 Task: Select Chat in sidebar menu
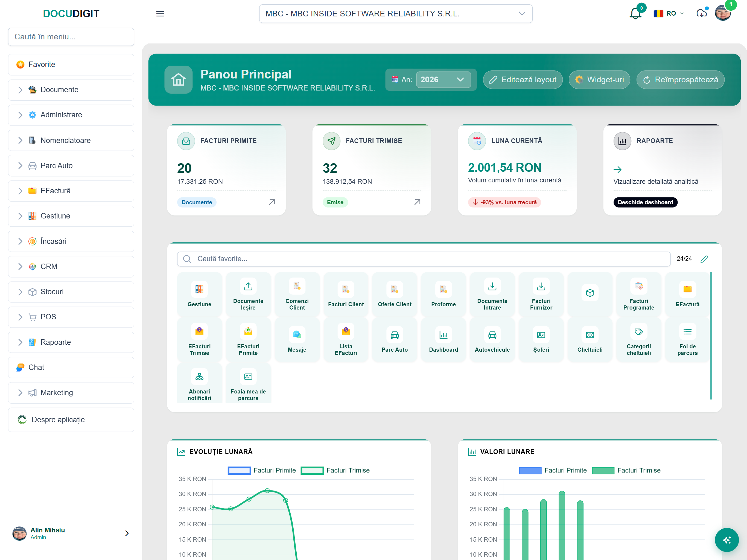(71, 367)
